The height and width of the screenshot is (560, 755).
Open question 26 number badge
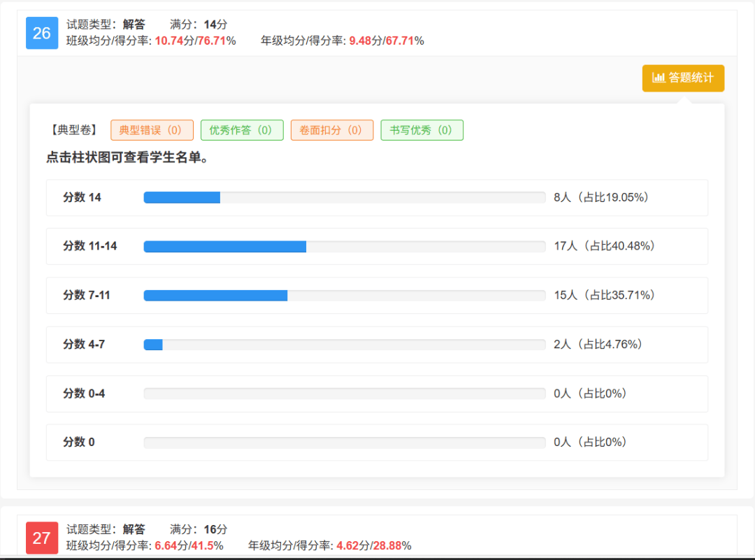pyautogui.click(x=42, y=33)
